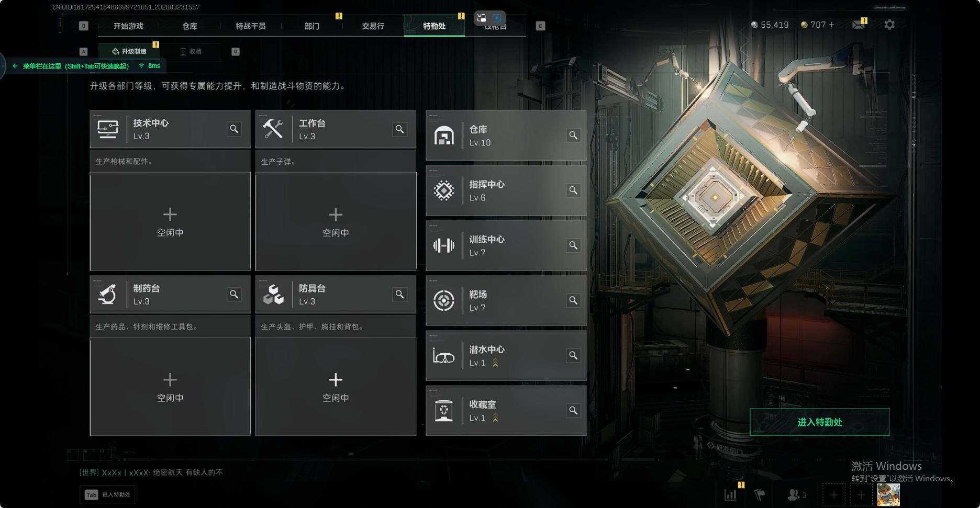
Task: Click the world chat message line
Action: 151,472
